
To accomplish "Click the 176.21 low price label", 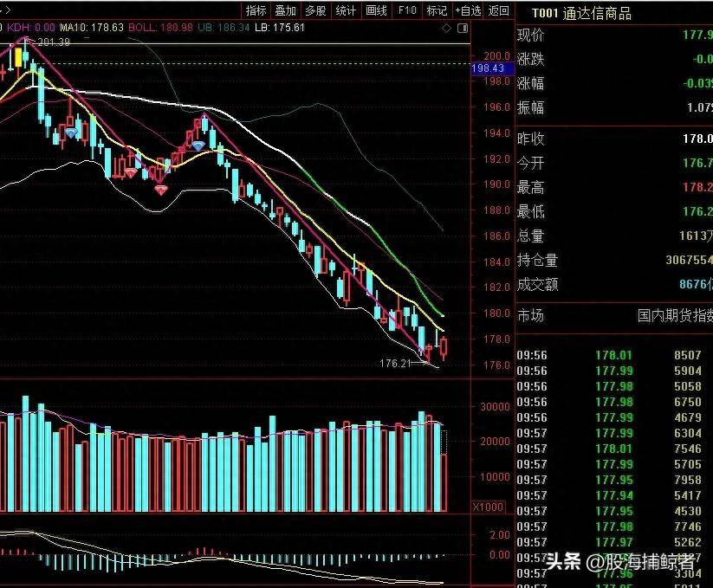I will coord(395,364).
